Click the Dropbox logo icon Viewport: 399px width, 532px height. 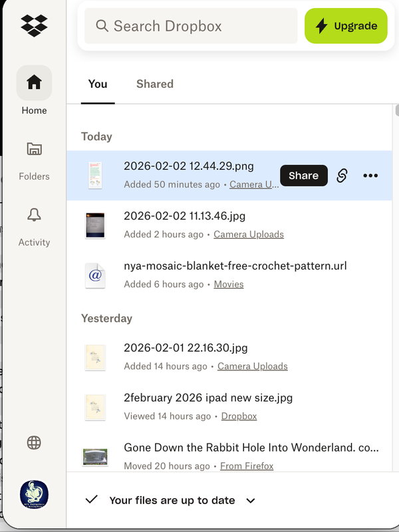(x=34, y=25)
